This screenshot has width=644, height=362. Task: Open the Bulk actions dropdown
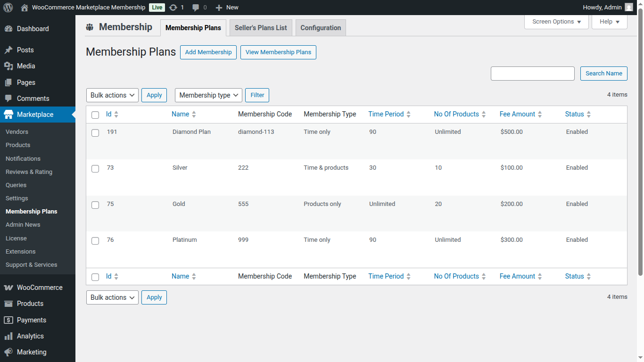[112, 95]
